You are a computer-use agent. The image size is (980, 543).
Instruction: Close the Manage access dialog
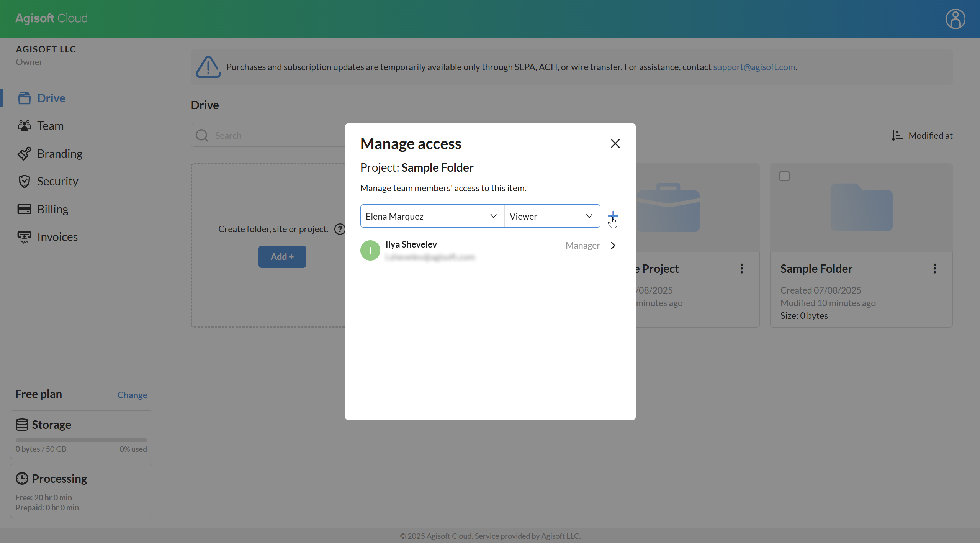tap(615, 143)
